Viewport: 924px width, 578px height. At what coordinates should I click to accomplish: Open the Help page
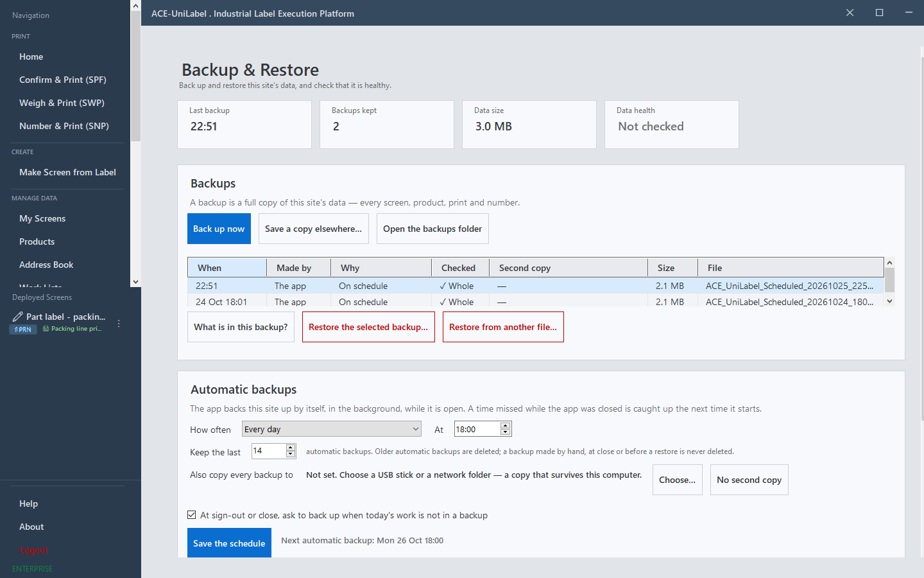click(28, 504)
